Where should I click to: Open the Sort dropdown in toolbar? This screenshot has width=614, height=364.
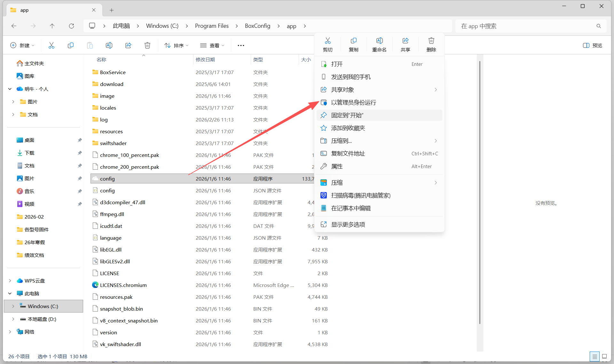(176, 45)
